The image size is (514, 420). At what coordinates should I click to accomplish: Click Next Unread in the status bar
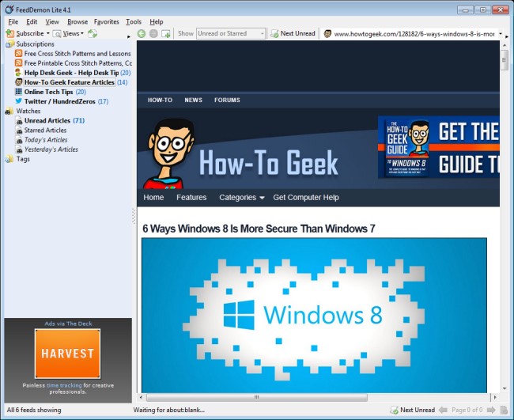[412, 410]
